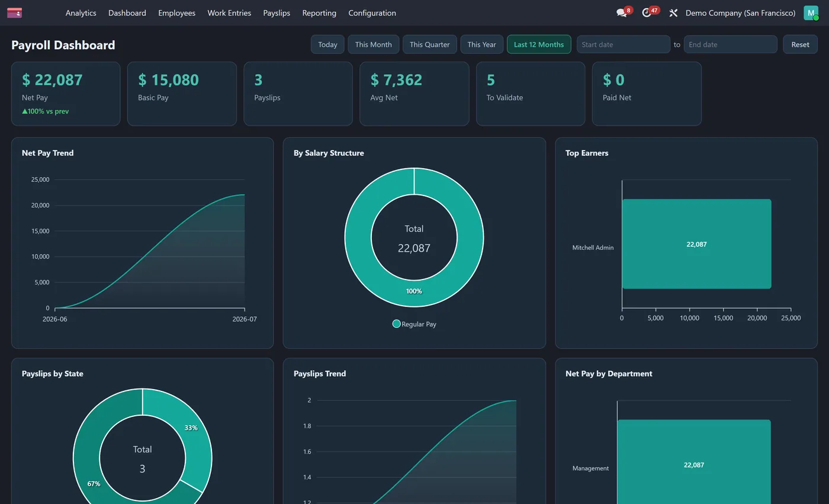Click the "Net Pay by Department" chart title
The width and height of the screenshot is (829, 504).
pyautogui.click(x=609, y=374)
